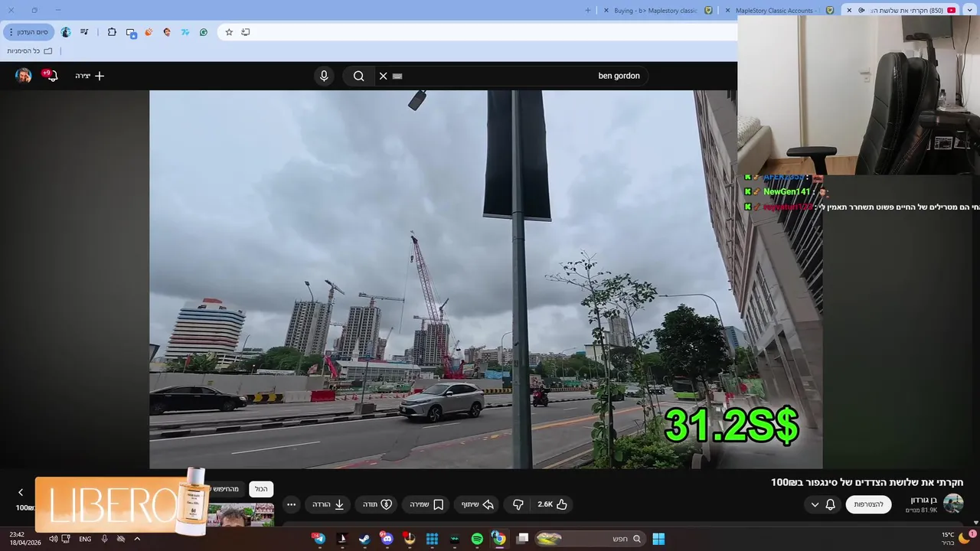Click the taskbar microphone tray icon

pyautogui.click(x=104, y=539)
